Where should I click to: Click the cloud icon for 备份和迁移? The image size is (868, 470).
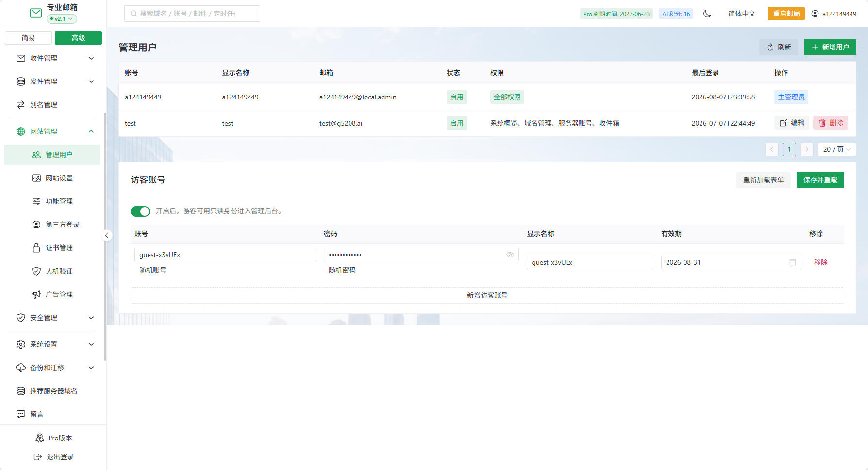tap(21, 368)
